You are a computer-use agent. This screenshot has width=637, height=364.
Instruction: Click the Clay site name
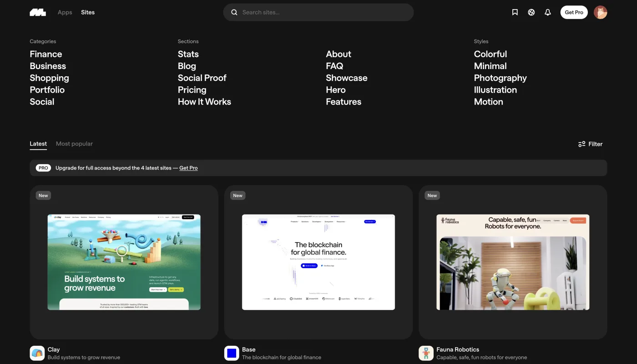point(54,349)
